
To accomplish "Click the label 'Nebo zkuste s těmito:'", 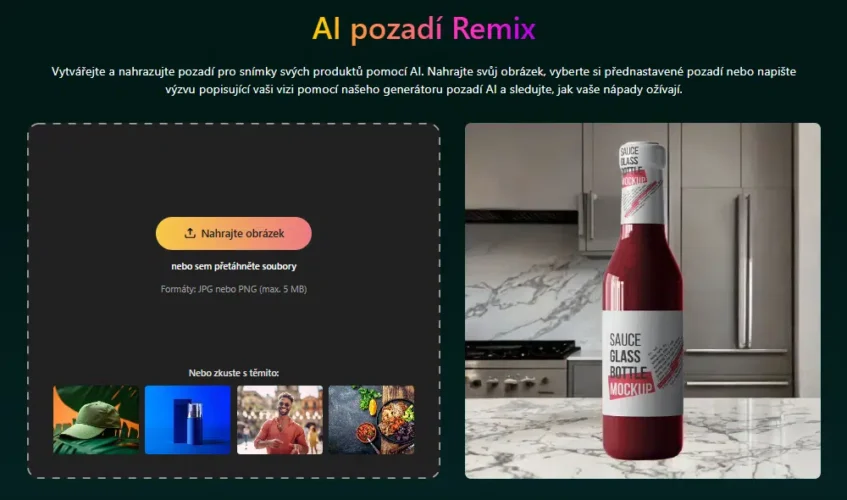I will [x=234, y=373].
